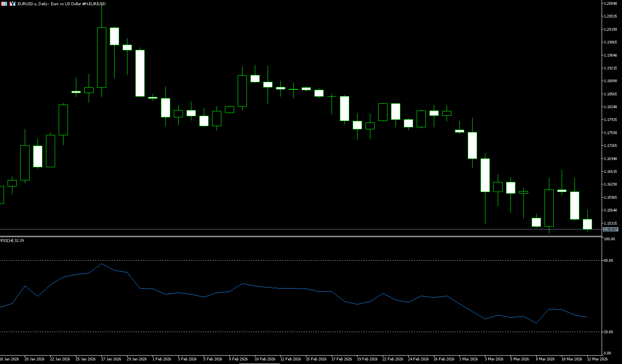
Task: Select the last candle at the right edge
Action: tap(587, 224)
